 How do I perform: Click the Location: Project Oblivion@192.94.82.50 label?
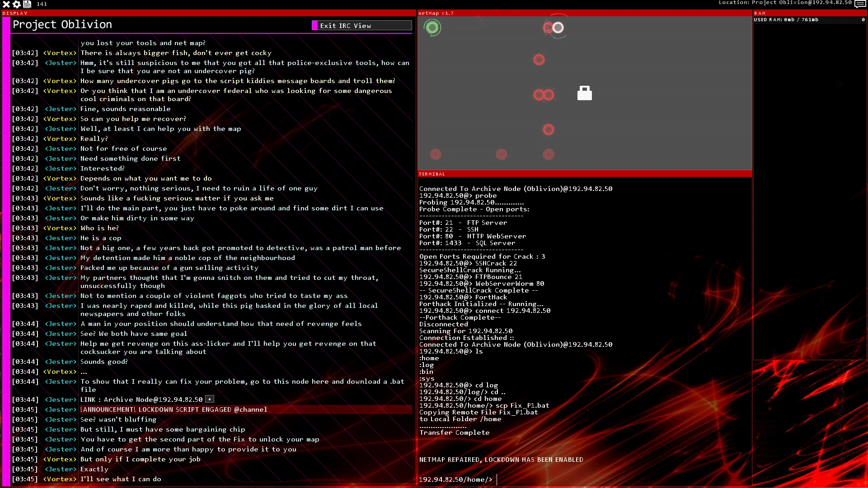point(785,3)
